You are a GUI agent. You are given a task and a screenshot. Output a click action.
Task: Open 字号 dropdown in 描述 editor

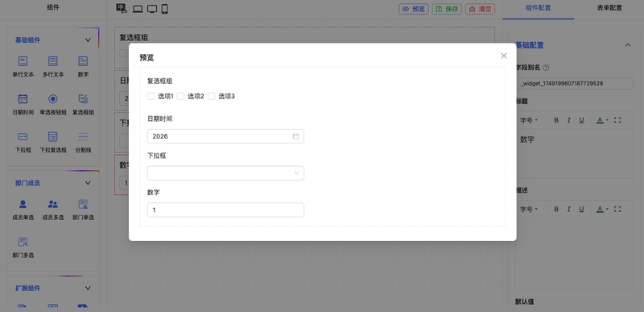point(529,210)
